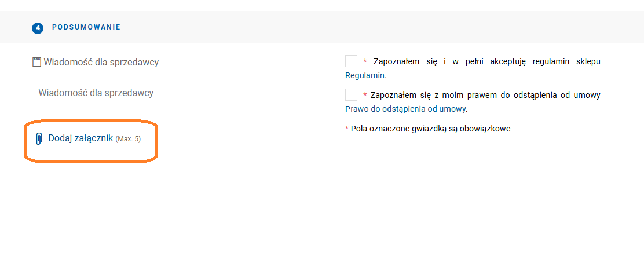Screen dimensions: 644x260
Task: Click the '(Max. 5)' attachment limit text
Action: coord(128,140)
